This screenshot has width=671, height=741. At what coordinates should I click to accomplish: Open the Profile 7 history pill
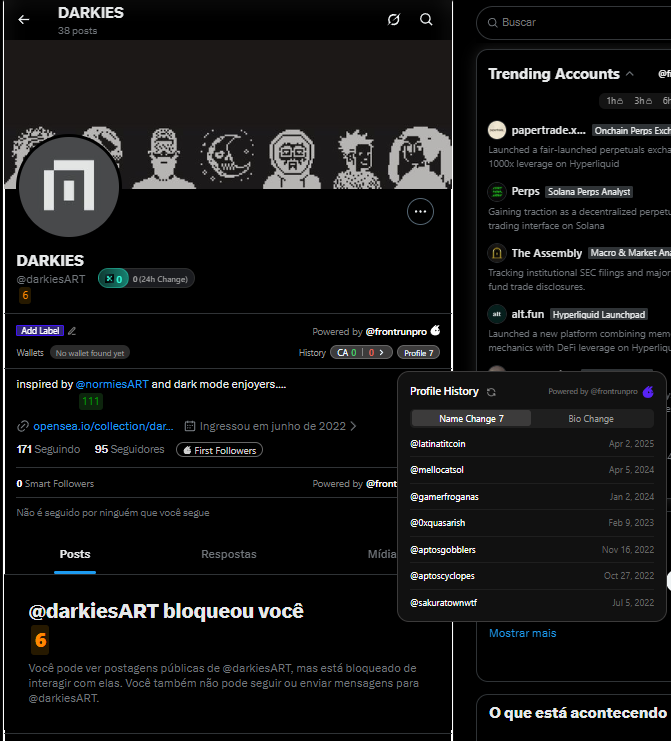[419, 353]
